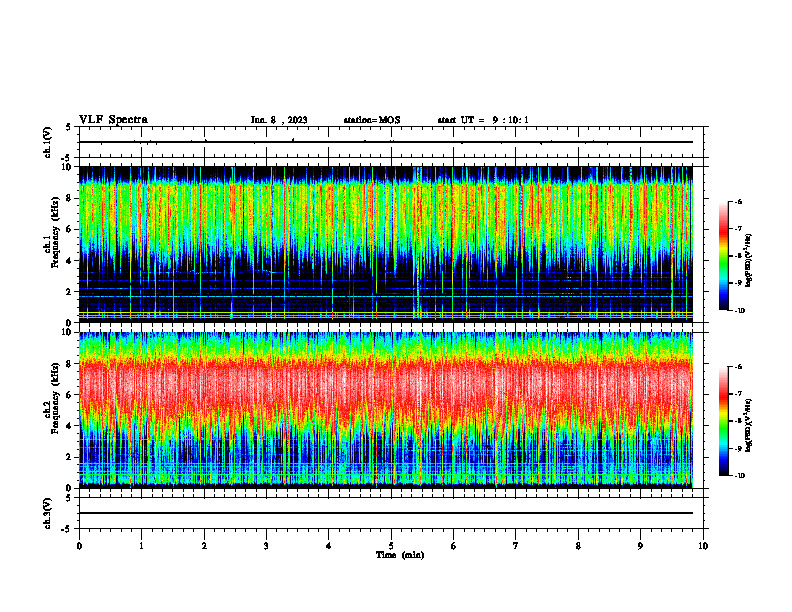Click the "ch.3(V)" waveform axis label
Screen dimensions: 792x612
48,513
